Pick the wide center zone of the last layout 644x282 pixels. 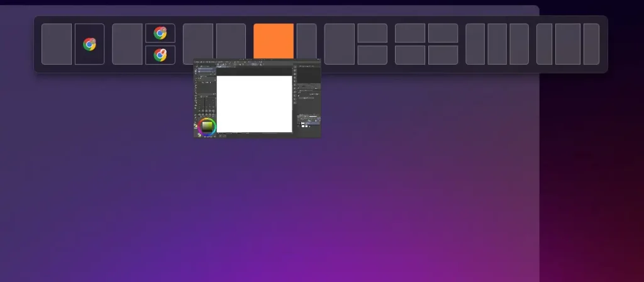click(x=567, y=44)
